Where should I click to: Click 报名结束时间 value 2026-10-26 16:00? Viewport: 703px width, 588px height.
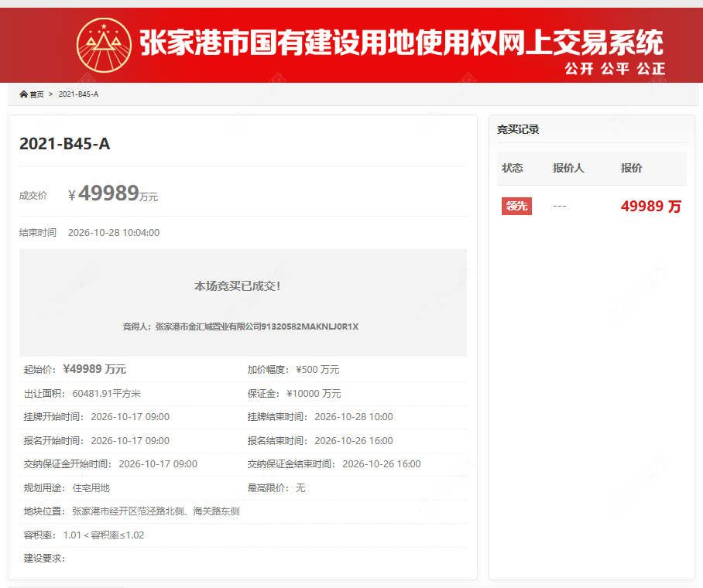[354, 440]
